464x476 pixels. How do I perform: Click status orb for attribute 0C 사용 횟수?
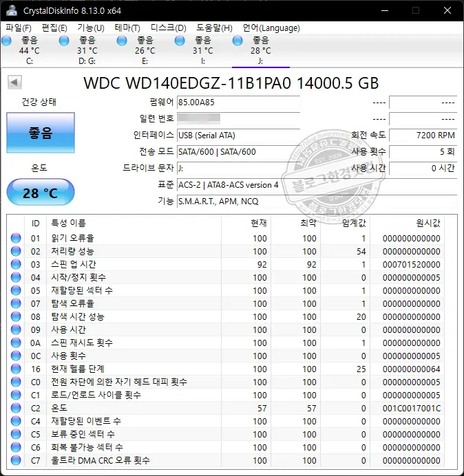(16, 356)
